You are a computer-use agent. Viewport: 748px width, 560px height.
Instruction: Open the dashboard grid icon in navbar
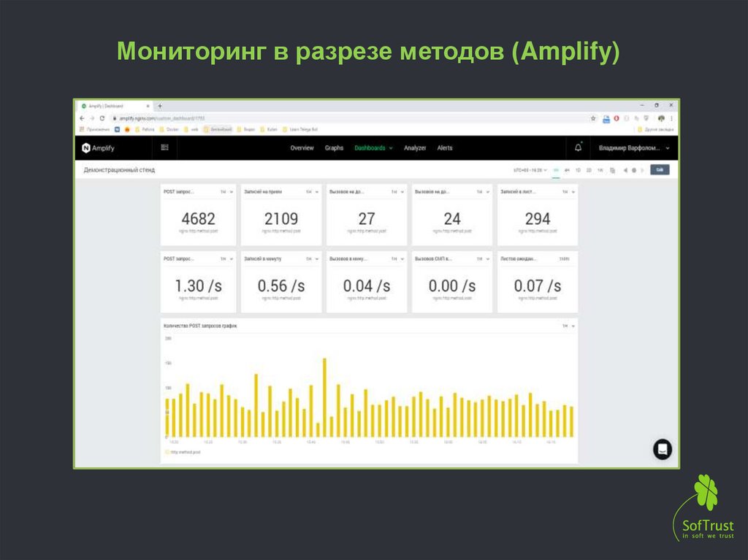[x=164, y=147]
